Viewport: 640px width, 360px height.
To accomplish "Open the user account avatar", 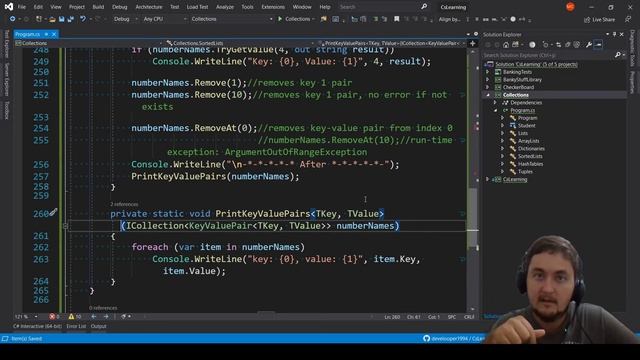I will click(x=570, y=7).
